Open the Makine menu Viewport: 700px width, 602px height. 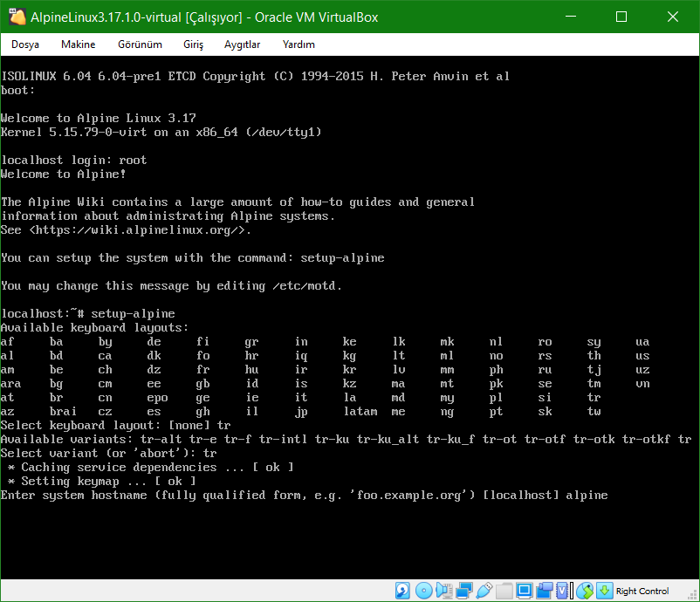click(79, 44)
